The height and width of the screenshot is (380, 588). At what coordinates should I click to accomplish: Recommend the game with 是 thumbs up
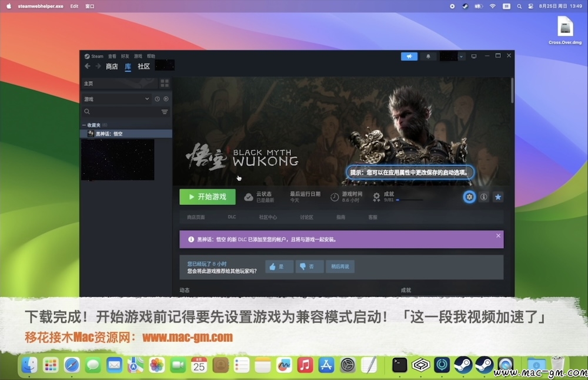[279, 267]
